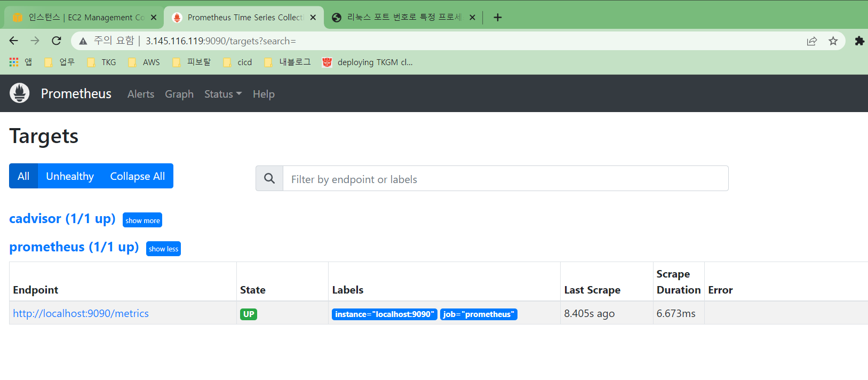The image size is (868, 380).
Task: Click the Filter by endpoint or labels field
Action: [505, 178]
